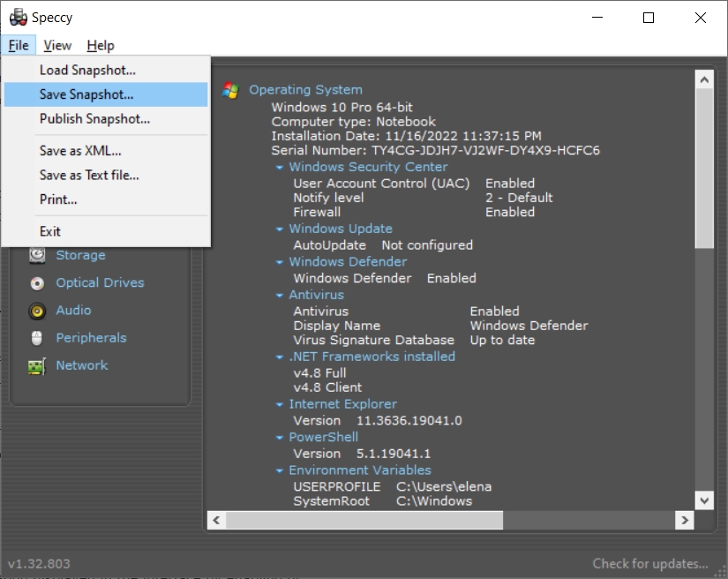Click the Optical Drives disc icon
This screenshot has width=728, height=579.
[x=37, y=283]
